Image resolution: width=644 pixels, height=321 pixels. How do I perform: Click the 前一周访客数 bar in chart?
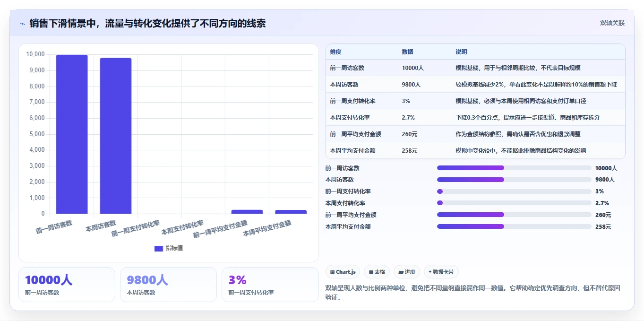click(x=72, y=134)
